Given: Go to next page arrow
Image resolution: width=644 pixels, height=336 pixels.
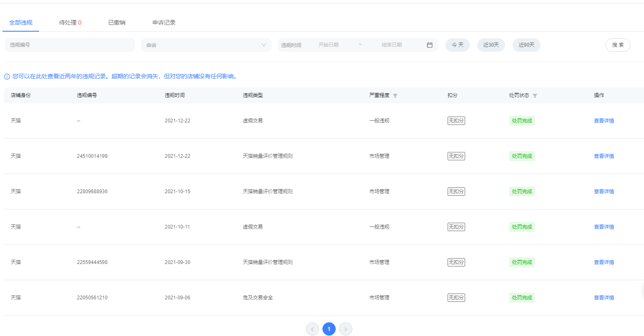Looking at the screenshot, I should click(x=346, y=329).
